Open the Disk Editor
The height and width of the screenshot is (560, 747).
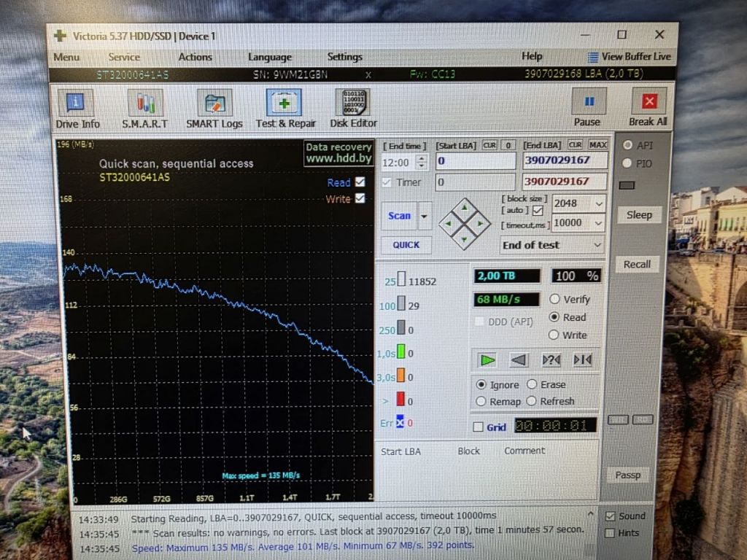(353, 109)
